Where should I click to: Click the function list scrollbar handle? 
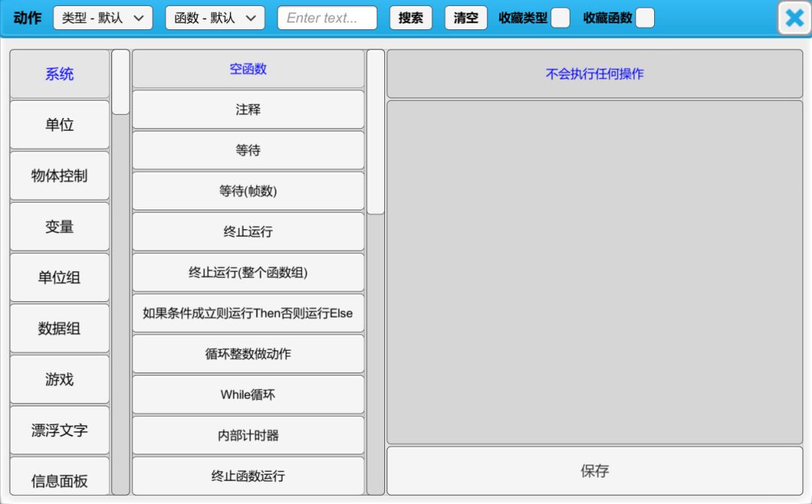coord(375,132)
